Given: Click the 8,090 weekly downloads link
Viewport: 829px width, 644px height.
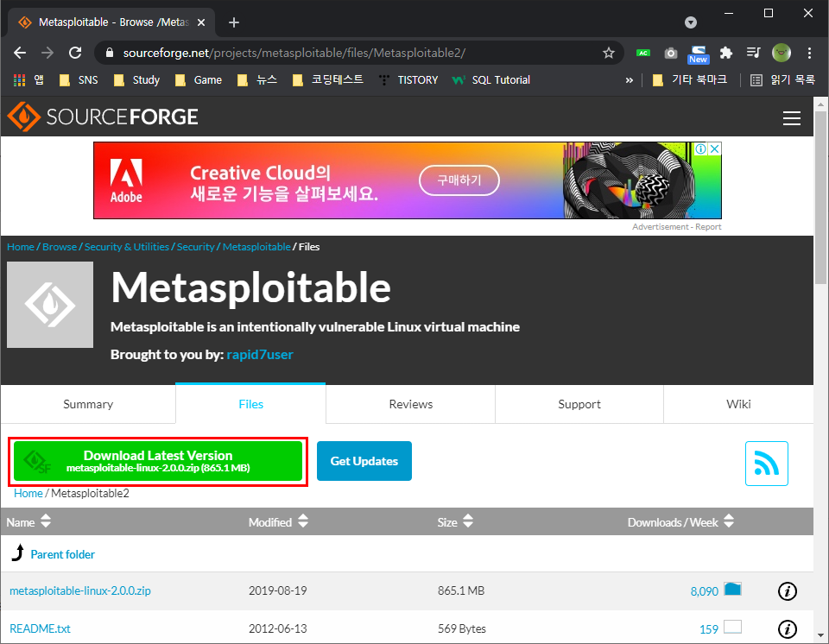Looking at the screenshot, I should click(705, 591).
